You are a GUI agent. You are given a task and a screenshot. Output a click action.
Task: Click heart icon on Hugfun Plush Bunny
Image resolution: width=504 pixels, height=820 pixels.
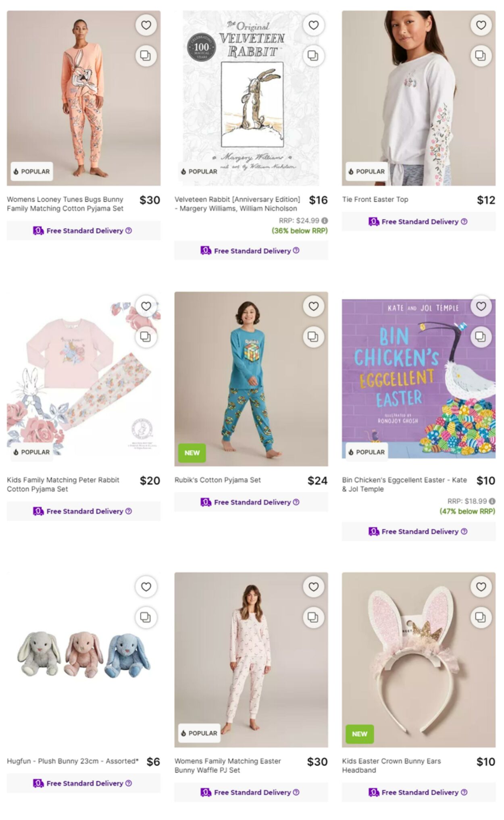[146, 587]
